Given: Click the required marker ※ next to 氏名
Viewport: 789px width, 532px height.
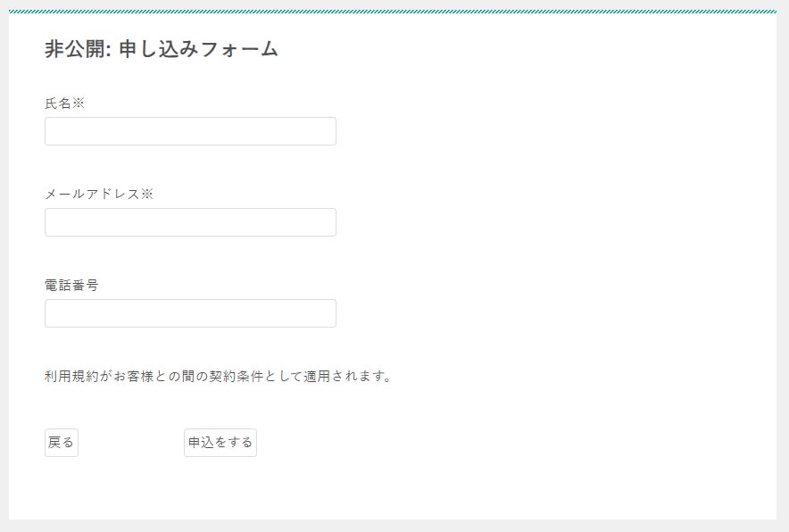Looking at the screenshot, I should tap(78, 101).
